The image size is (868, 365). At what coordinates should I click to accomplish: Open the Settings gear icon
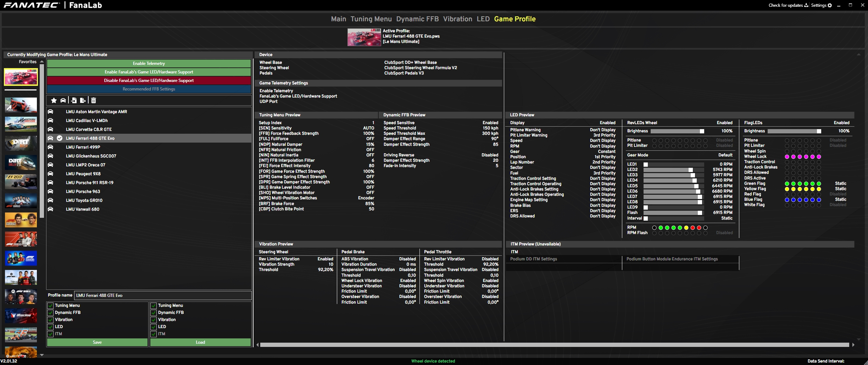(x=830, y=5)
